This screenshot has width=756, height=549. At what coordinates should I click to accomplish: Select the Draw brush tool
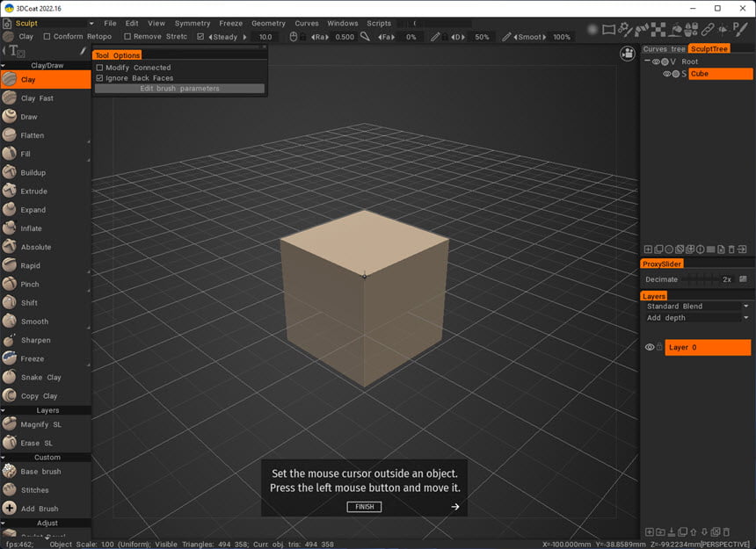point(46,117)
